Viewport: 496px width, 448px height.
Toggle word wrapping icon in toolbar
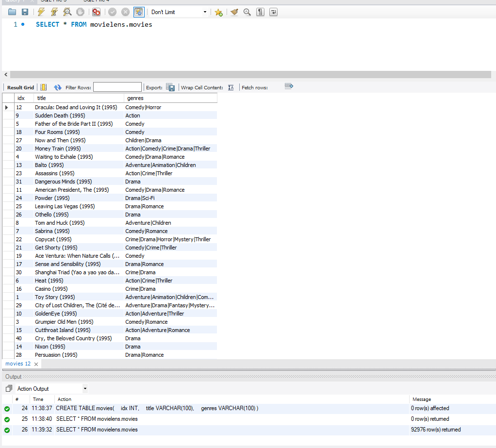click(273, 12)
